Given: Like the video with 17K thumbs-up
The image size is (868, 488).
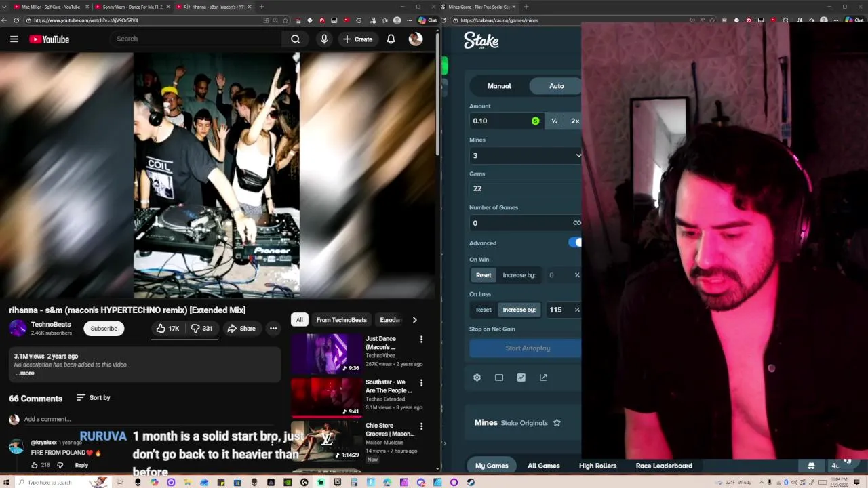Looking at the screenshot, I should 167,329.
